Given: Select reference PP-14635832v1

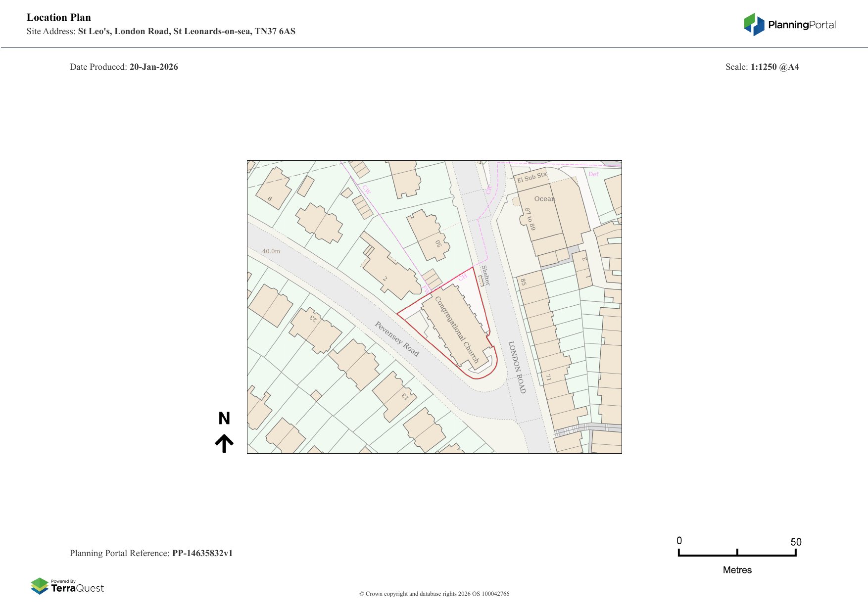Looking at the screenshot, I should 202,553.
